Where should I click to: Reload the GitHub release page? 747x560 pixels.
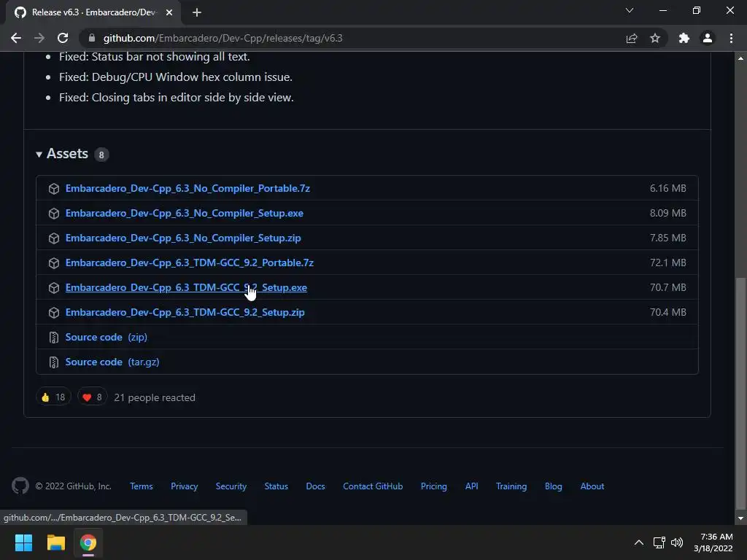(63, 38)
